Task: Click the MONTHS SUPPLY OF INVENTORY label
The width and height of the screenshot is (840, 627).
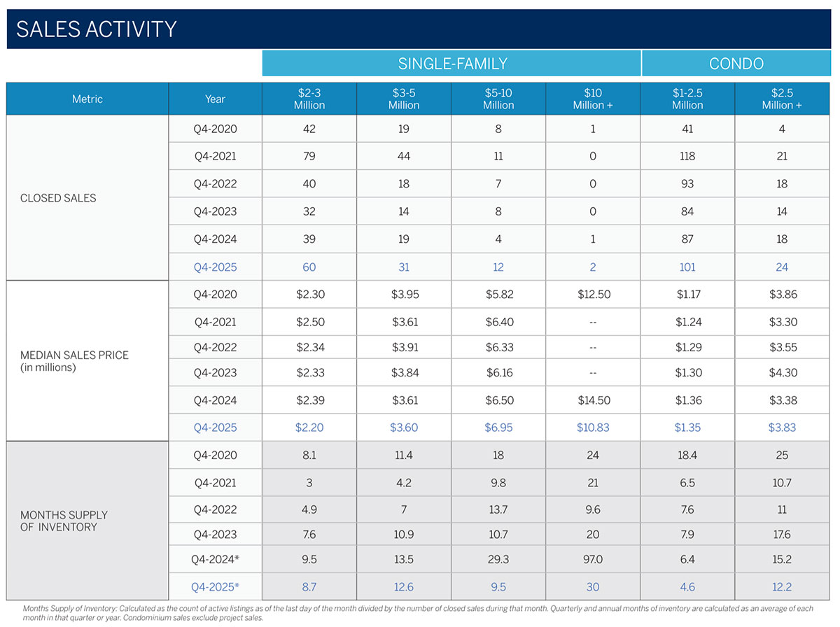Action: pyautogui.click(x=63, y=521)
